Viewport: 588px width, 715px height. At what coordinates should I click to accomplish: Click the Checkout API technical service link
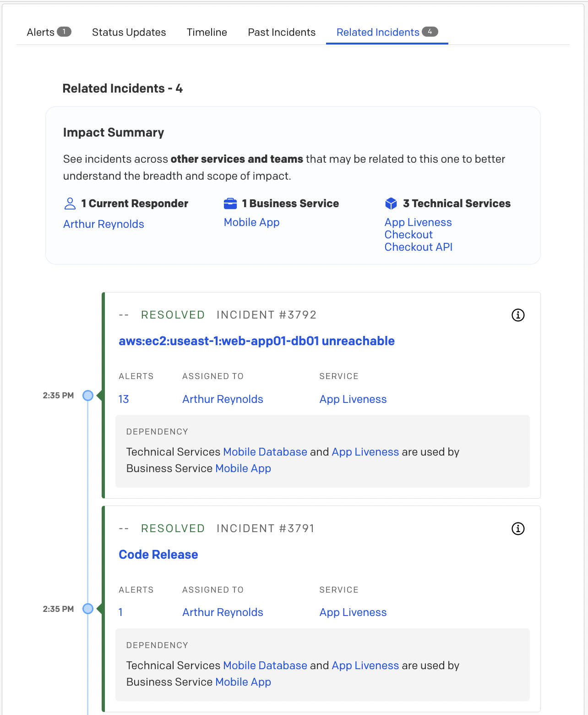tap(418, 247)
